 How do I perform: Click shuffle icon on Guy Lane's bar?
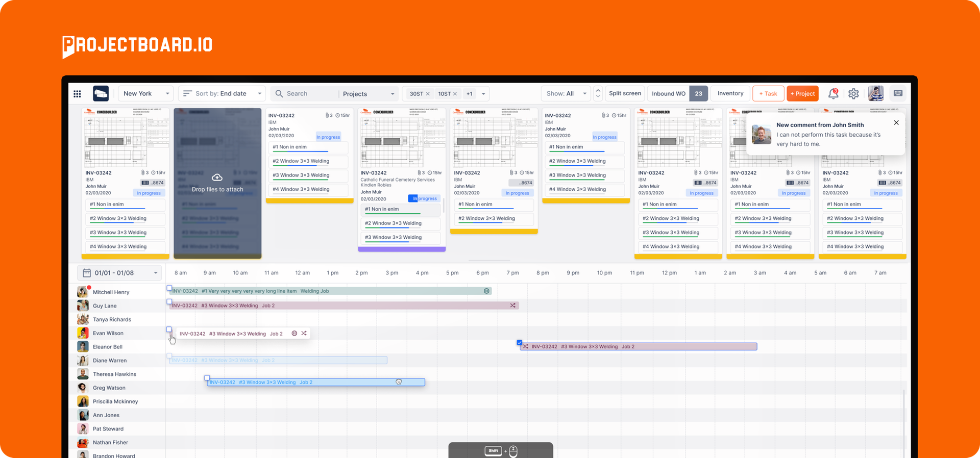(x=512, y=306)
